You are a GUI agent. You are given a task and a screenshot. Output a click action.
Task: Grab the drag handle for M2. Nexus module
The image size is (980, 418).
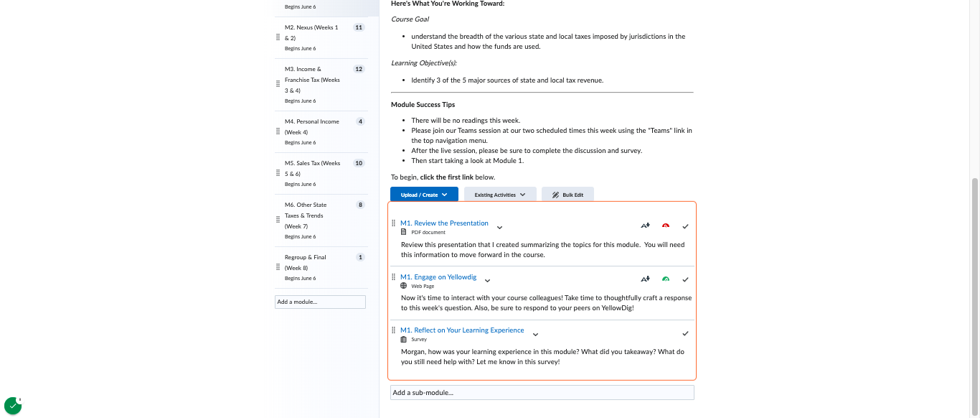(278, 37)
